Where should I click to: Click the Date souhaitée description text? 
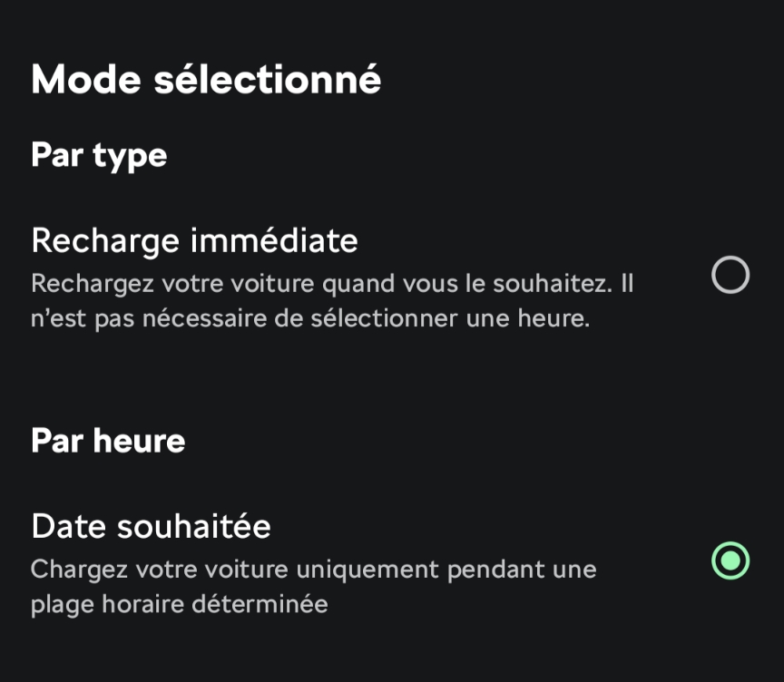point(313,587)
